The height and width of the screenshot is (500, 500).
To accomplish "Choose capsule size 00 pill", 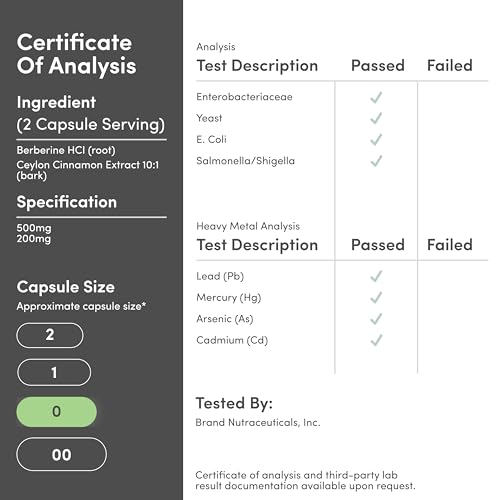I will tap(61, 454).
